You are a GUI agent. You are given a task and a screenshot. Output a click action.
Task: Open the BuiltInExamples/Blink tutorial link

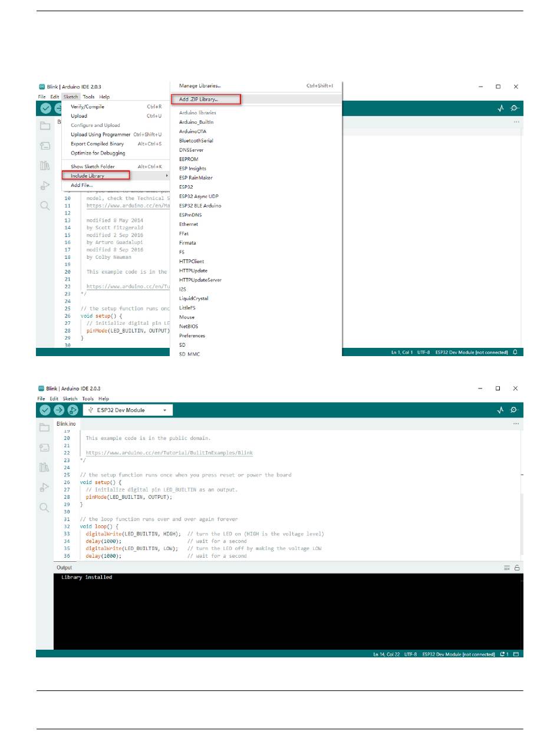tap(169, 453)
